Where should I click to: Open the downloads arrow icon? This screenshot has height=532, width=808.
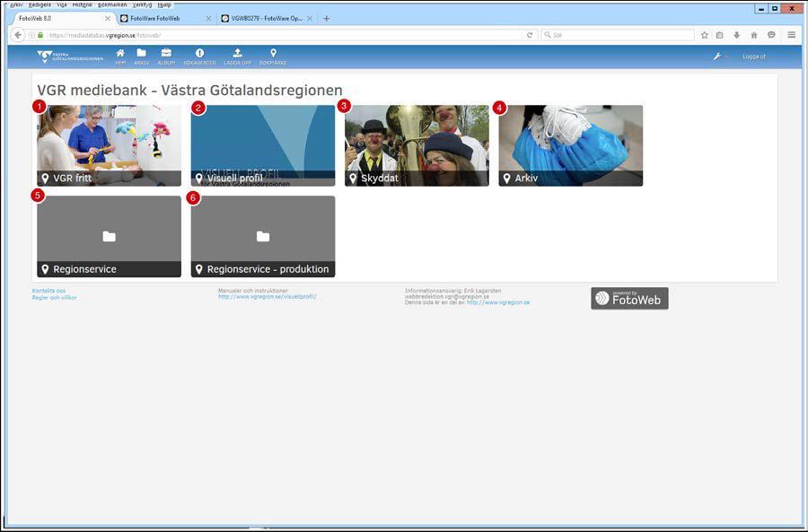[737, 35]
